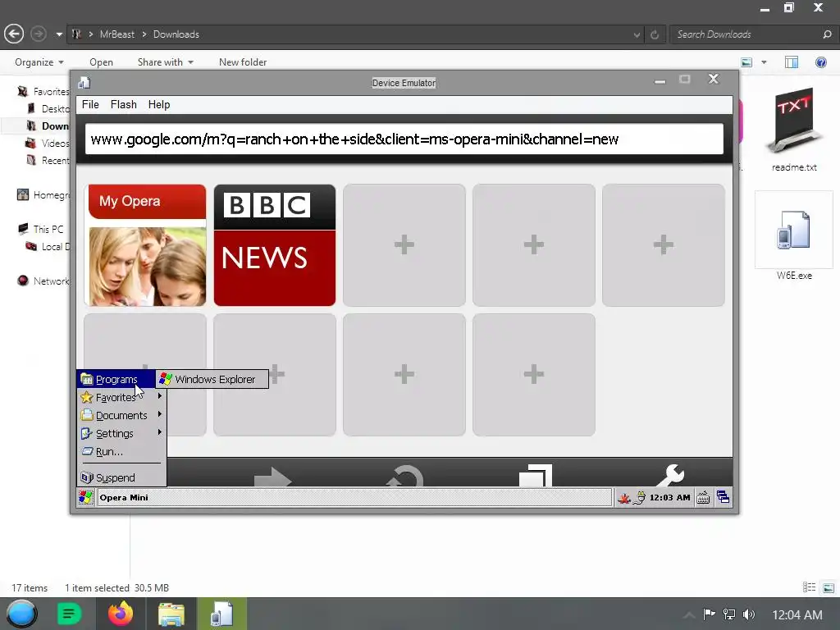Open the emulator on-screen keyboard icon
The height and width of the screenshot is (630, 840).
tap(703, 498)
